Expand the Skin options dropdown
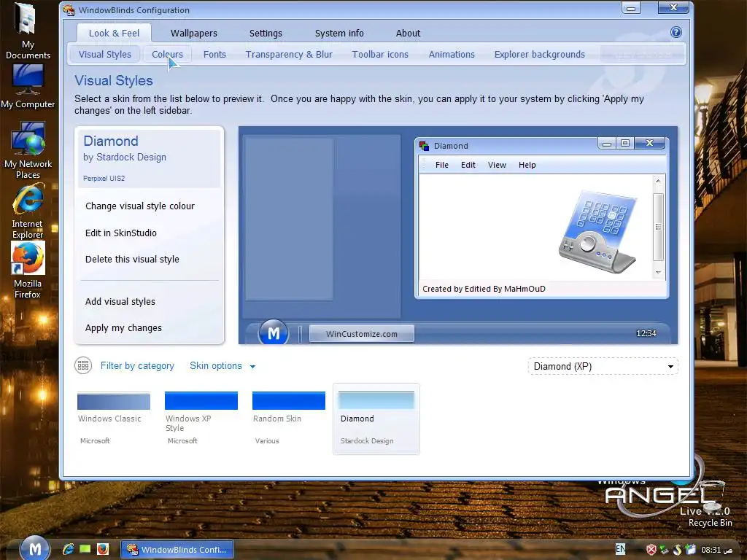The width and height of the screenshot is (747, 560). point(222,366)
